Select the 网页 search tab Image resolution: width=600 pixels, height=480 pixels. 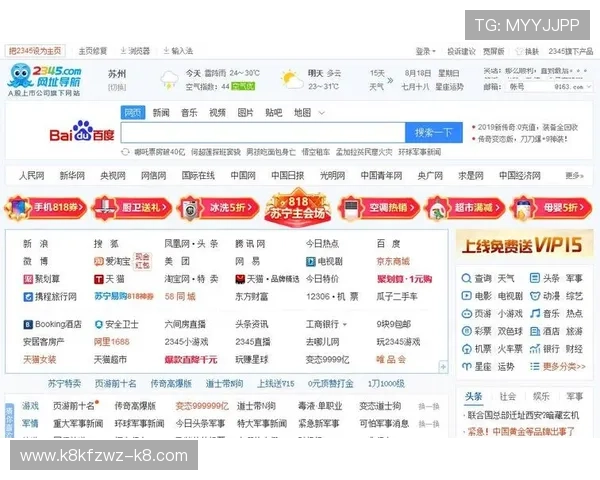point(133,113)
